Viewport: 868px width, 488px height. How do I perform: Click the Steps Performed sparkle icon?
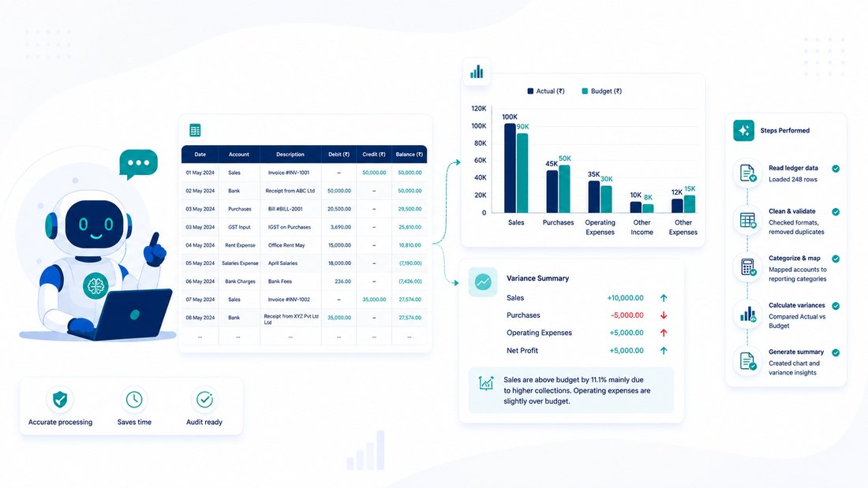click(743, 131)
